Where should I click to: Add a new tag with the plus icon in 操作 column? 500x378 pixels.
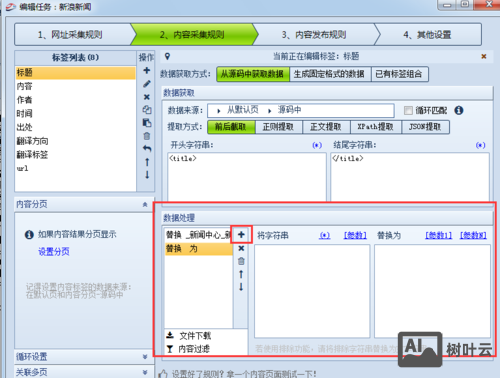(x=146, y=70)
